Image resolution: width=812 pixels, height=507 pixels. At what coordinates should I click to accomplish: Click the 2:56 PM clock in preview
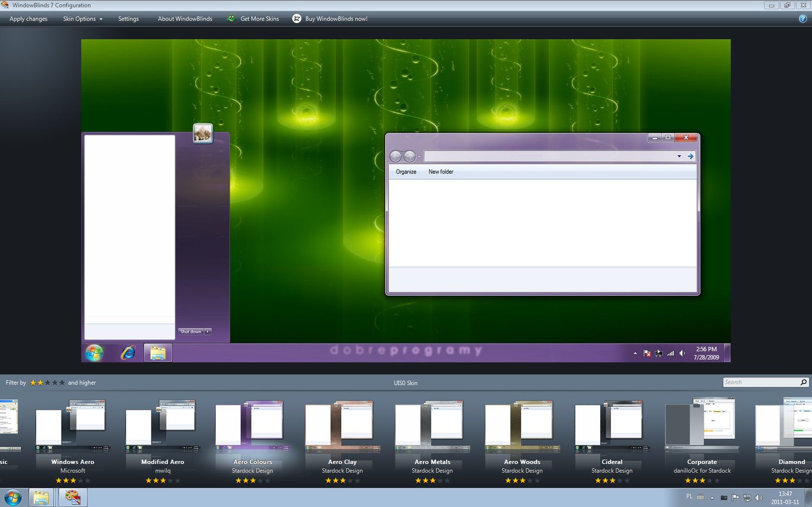pos(706,349)
